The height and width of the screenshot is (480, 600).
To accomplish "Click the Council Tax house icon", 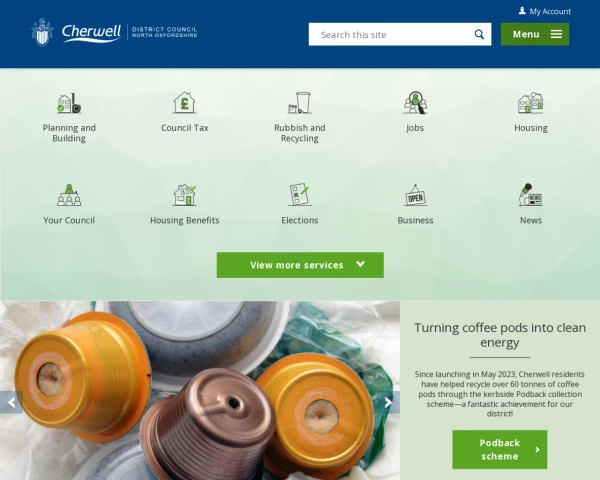I will tap(184, 103).
